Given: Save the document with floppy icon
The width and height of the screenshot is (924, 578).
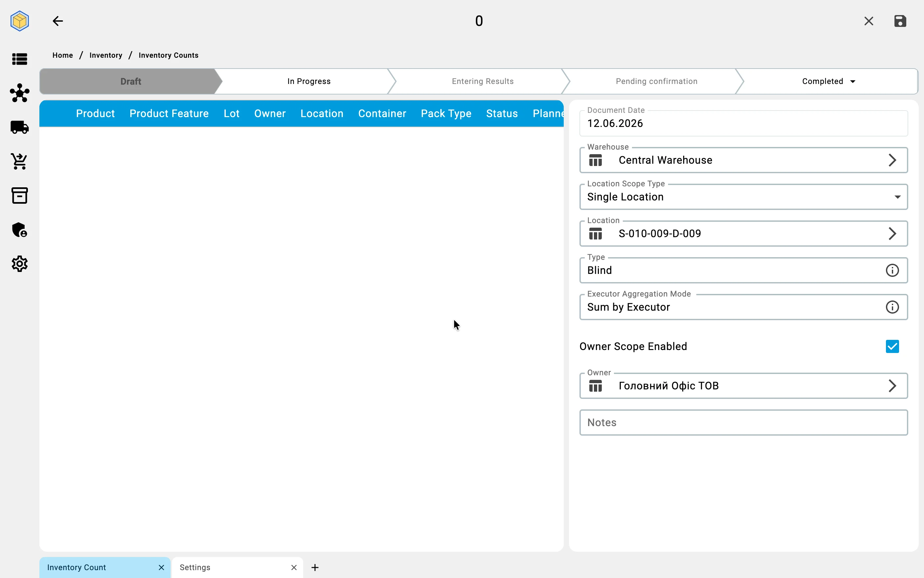Looking at the screenshot, I should pyautogui.click(x=900, y=21).
